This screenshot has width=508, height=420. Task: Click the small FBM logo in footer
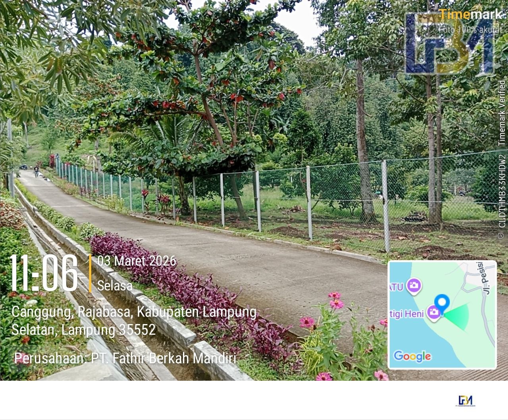[466, 401]
